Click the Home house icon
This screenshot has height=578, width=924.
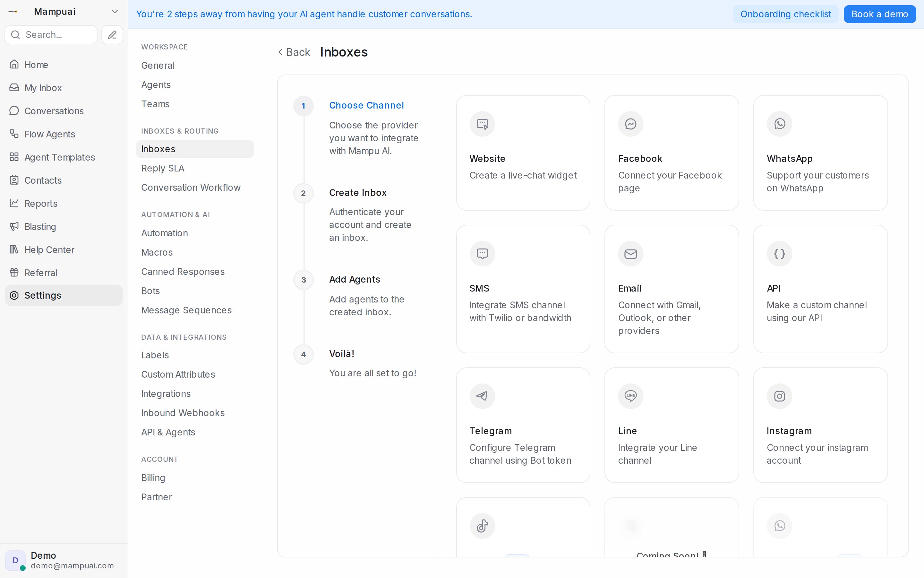[14, 65]
